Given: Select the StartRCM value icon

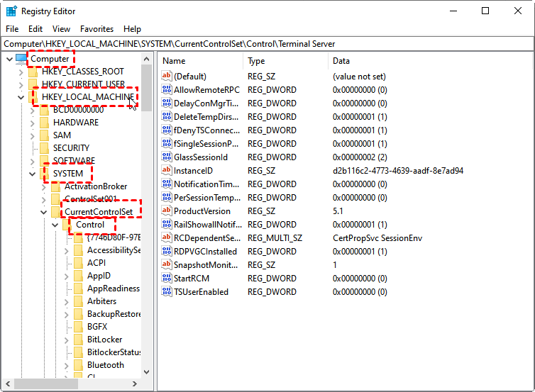Looking at the screenshot, I should [x=167, y=279].
